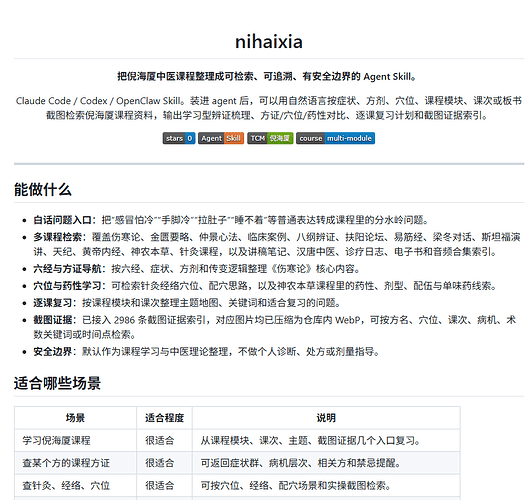Viewport: 528px width, 500px height.
Task: Select the 查某个方的课程方证 table cell
Action: [x=75, y=463]
